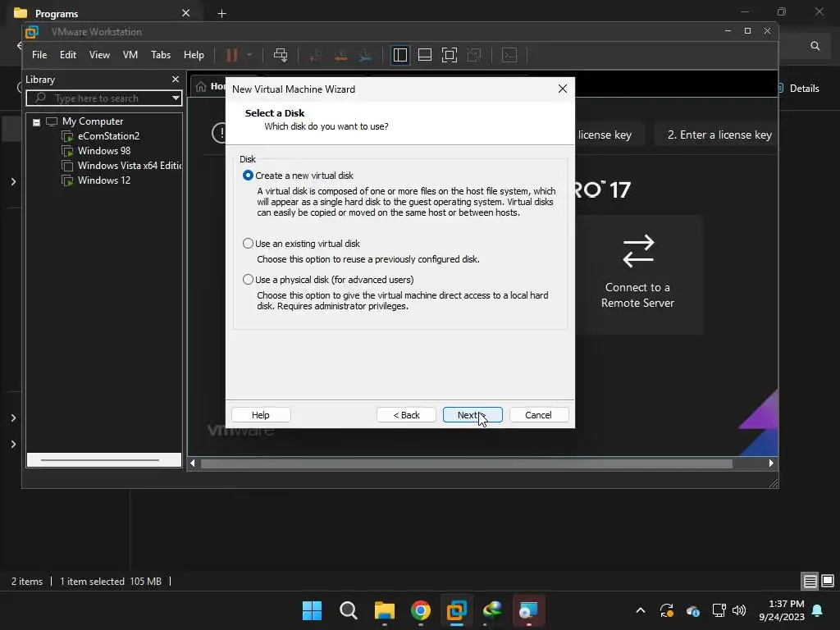The image size is (840, 630).
Task: Toggle the library sidebar view icon
Action: 400,55
